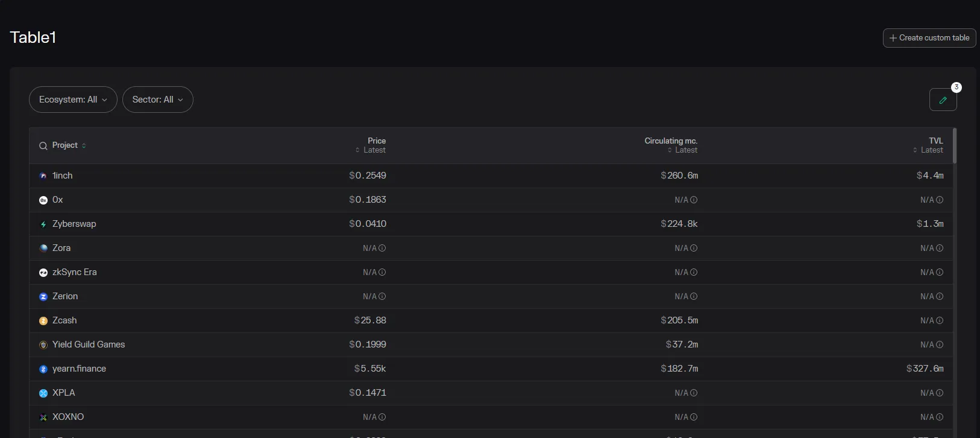This screenshot has height=438, width=980.
Task: Click the zkSync Era logo icon
Action: (43, 273)
